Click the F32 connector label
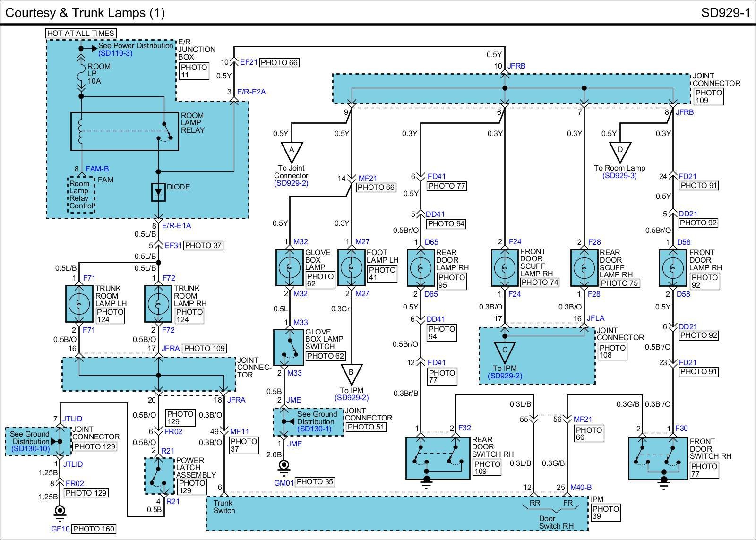Viewport: 756px width, 540px height. [x=464, y=428]
